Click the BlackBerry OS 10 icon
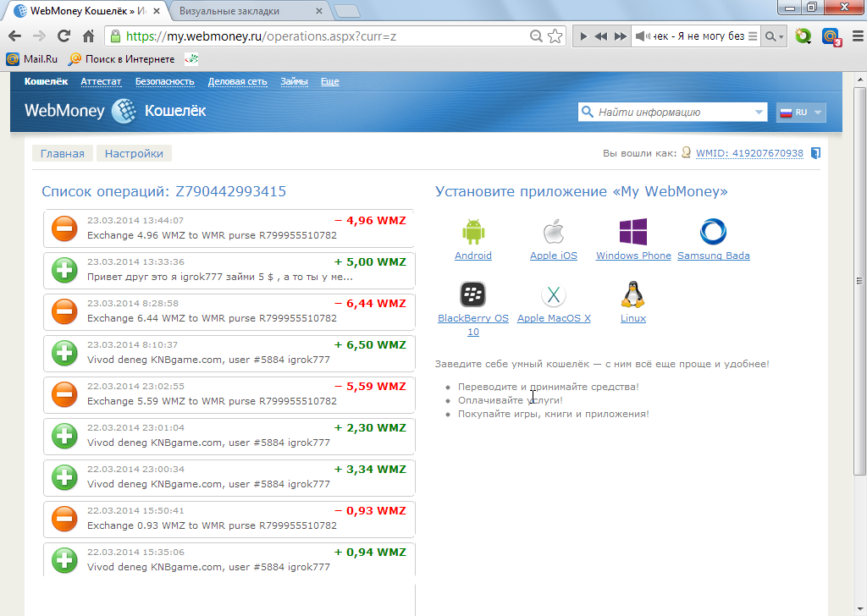 pyautogui.click(x=472, y=294)
